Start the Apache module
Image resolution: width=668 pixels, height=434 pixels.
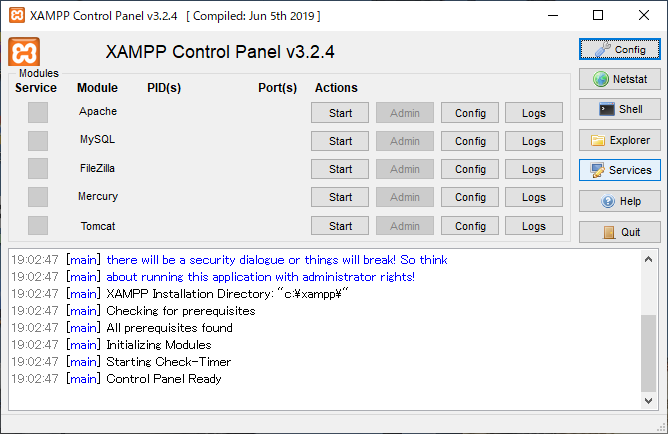tap(340, 113)
